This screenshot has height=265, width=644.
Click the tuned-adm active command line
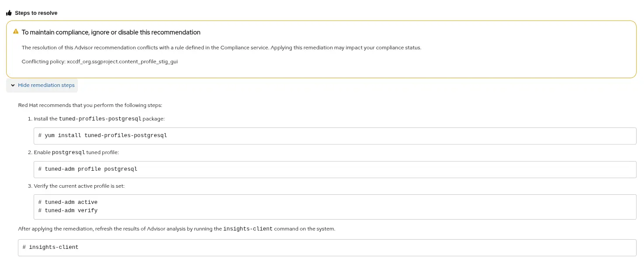(68, 202)
